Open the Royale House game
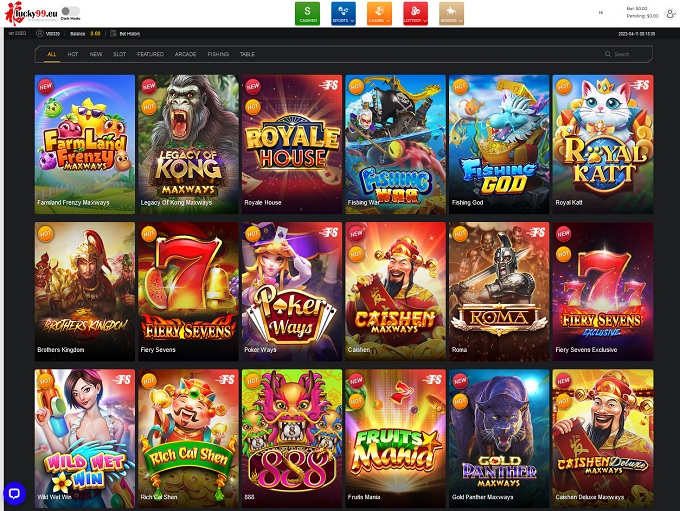The image size is (680, 511). click(292, 144)
